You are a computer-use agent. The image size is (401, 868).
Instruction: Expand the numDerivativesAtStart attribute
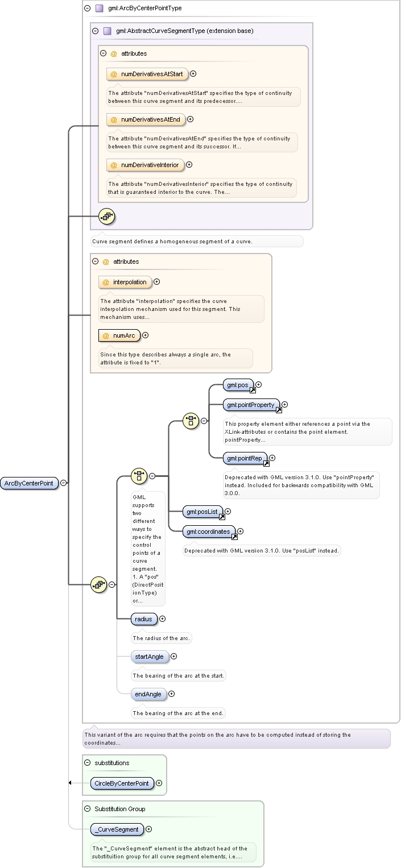click(193, 73)
